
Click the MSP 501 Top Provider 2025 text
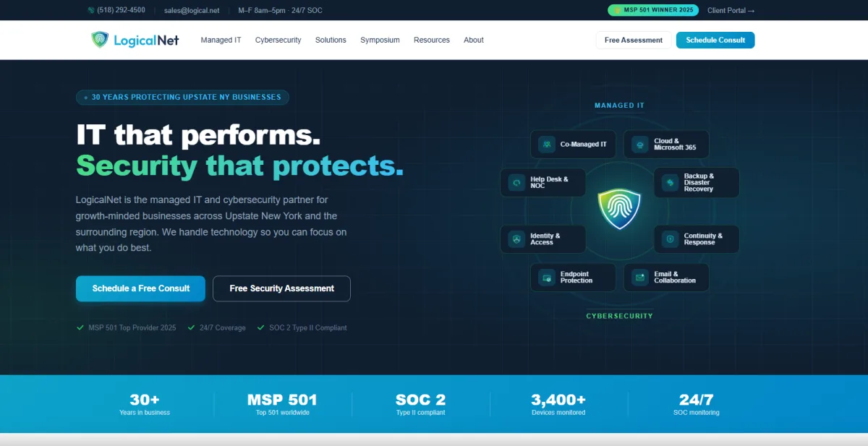coord(132,327)
